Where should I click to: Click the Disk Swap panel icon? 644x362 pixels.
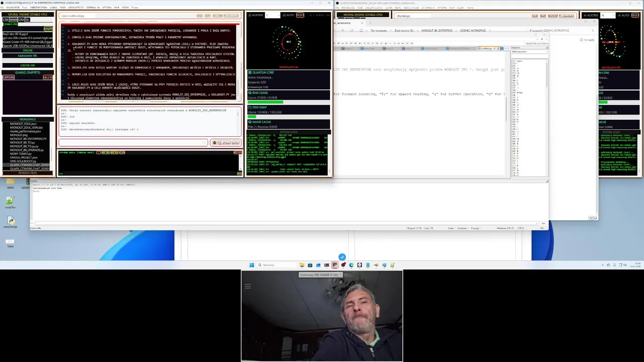[250, 107]
